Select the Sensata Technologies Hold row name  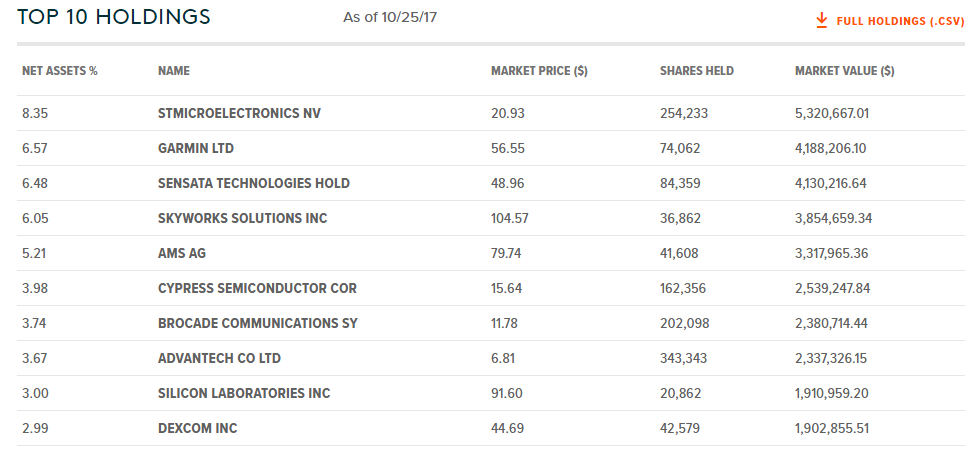(254, 183)
